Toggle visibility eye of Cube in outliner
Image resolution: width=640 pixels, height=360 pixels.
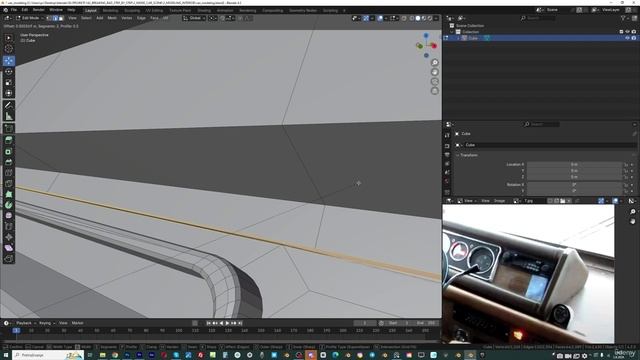coord(627,38)
